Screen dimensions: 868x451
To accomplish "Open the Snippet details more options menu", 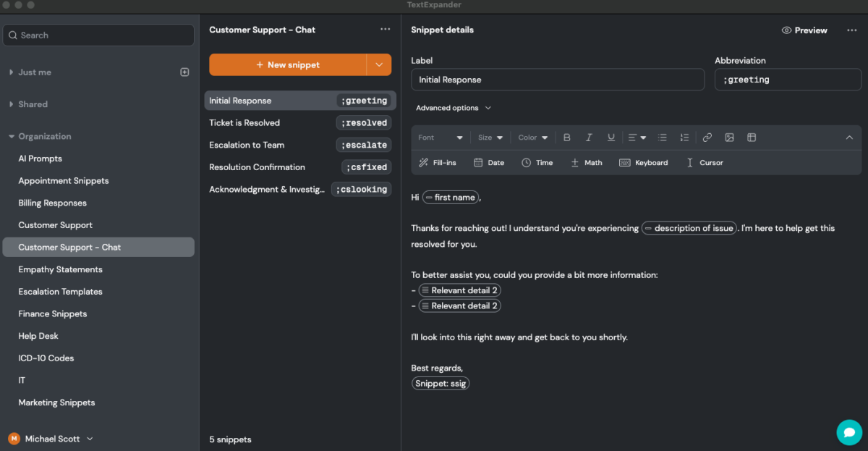I will [x=851, y=30].
